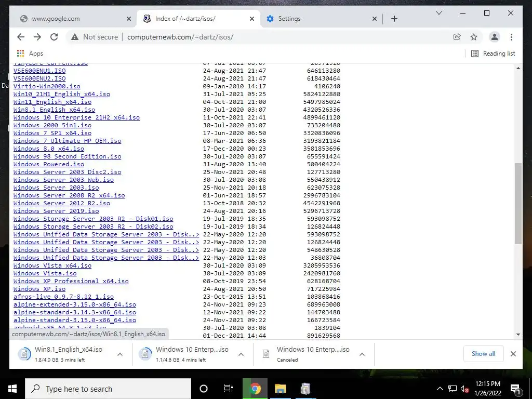Viewport: 532px width, 399px height.
Task: Bookmark this page with the star icon
Action: click(474, 37)
